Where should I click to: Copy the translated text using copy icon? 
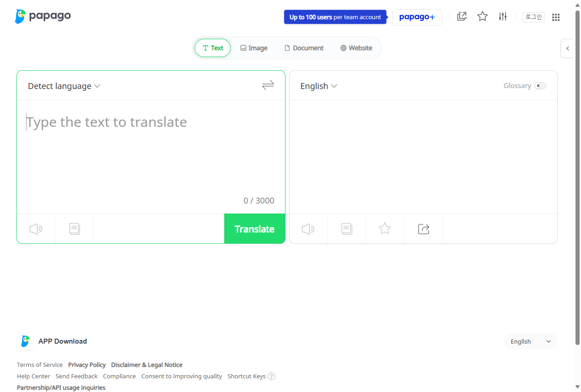point(347,229)
